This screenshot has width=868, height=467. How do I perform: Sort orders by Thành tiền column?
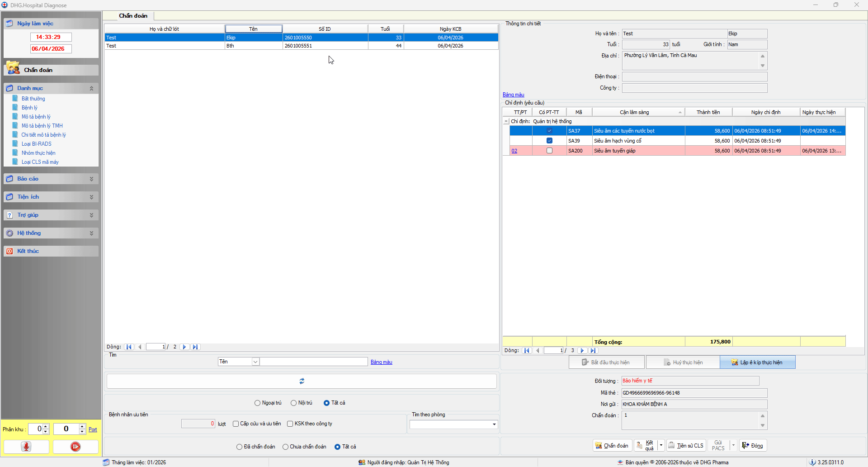tap(708, 112)
